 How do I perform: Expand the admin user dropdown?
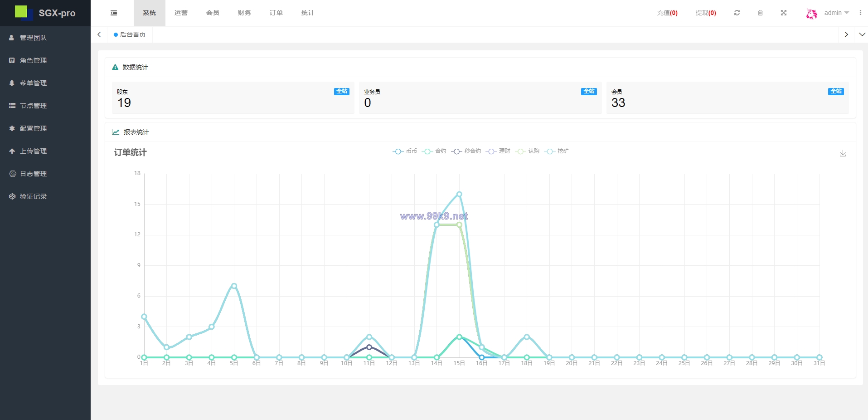(x=836, y=13)
